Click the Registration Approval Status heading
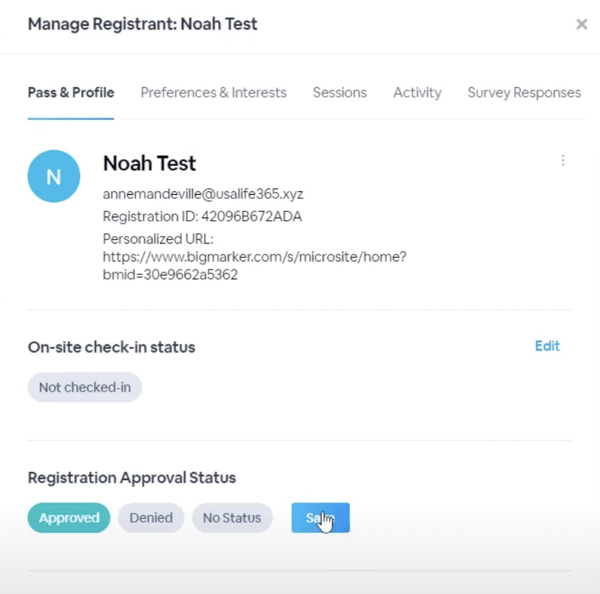This screenshot has width=600, height=594. 132,478
